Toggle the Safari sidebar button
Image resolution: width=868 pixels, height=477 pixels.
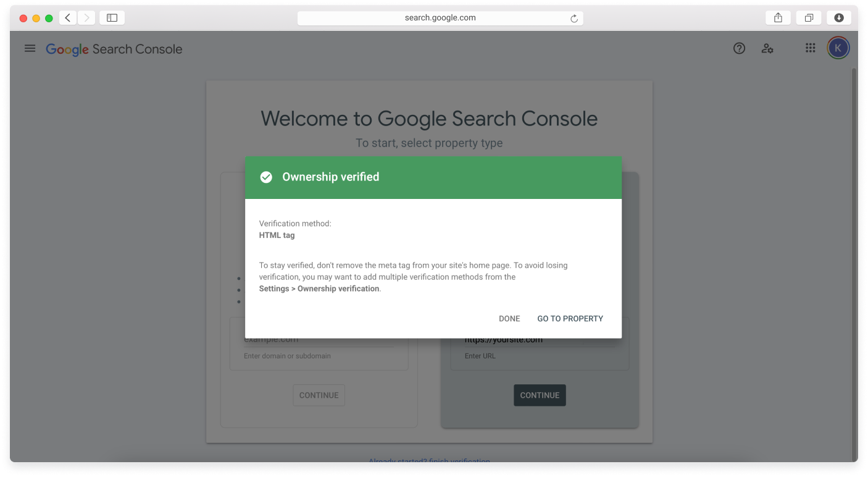pyautogui.click(x=112, y=18)
